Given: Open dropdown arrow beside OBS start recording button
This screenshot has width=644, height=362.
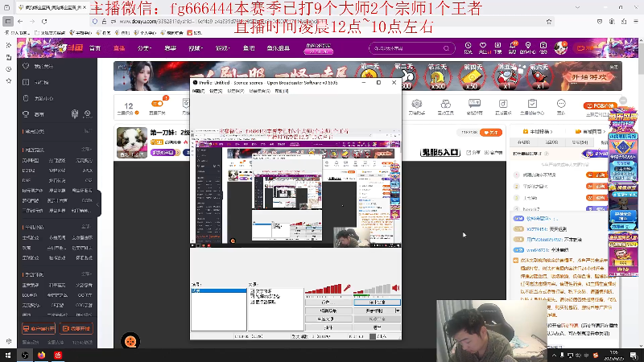Looking at the screenshot, I should coord(397,311).
